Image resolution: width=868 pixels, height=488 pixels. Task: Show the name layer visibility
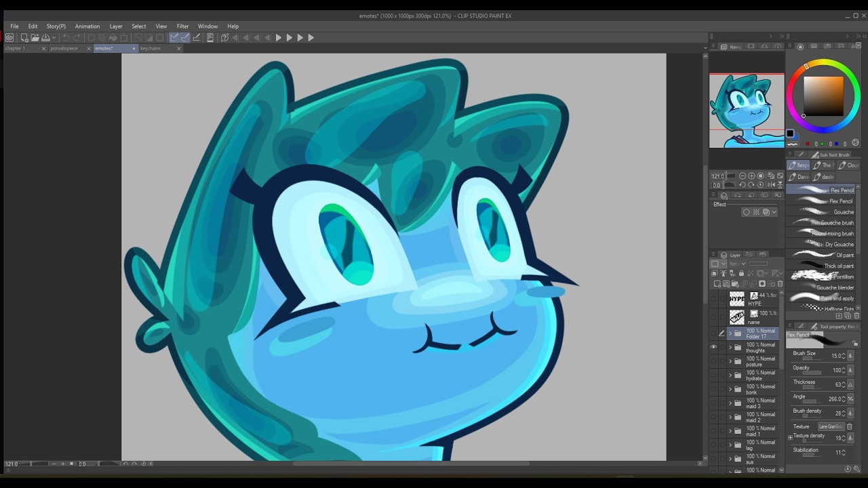pos(713,317)
